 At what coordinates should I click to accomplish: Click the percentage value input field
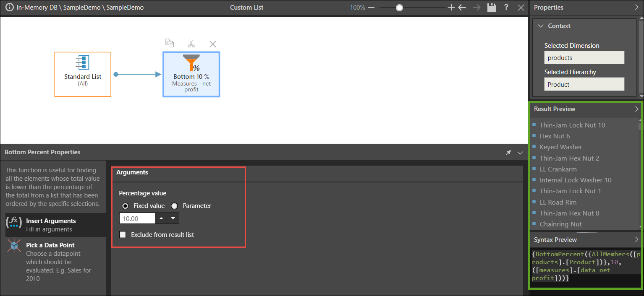[x=137, y=218]
